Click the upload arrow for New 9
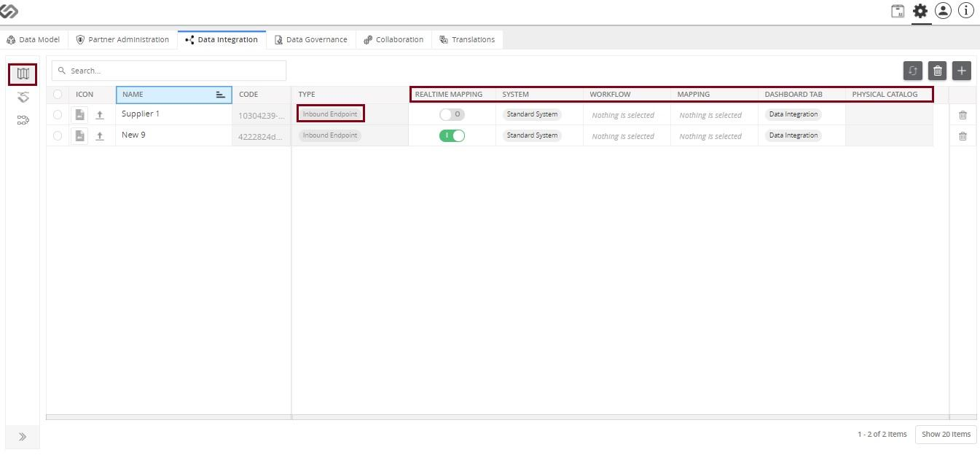The width and height of the screenshot is (980, 455). (100, 136)
